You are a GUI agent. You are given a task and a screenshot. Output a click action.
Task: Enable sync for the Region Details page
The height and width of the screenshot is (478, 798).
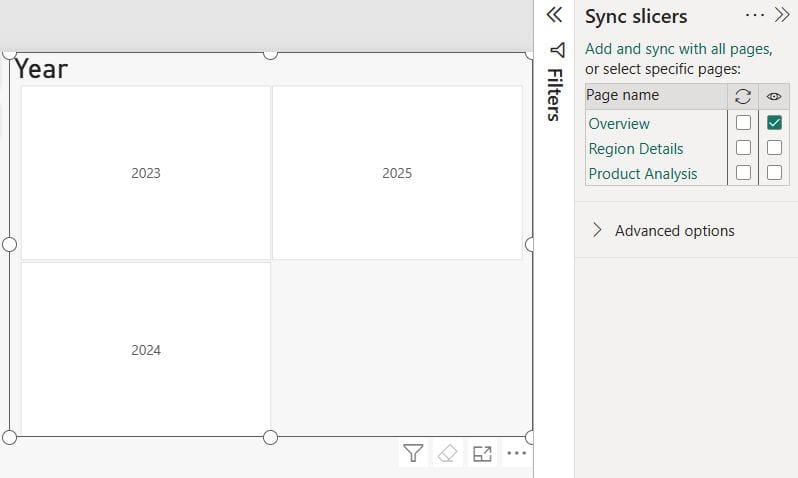tap(743, 148)
